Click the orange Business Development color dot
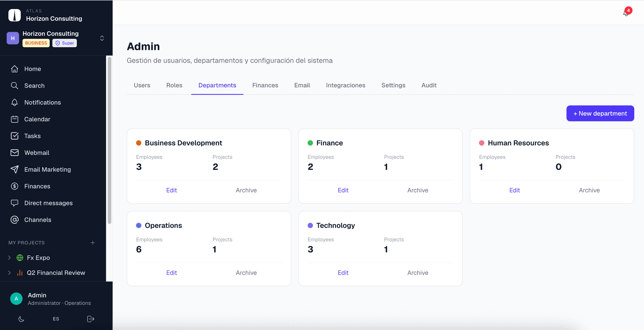 coord(139,143)
